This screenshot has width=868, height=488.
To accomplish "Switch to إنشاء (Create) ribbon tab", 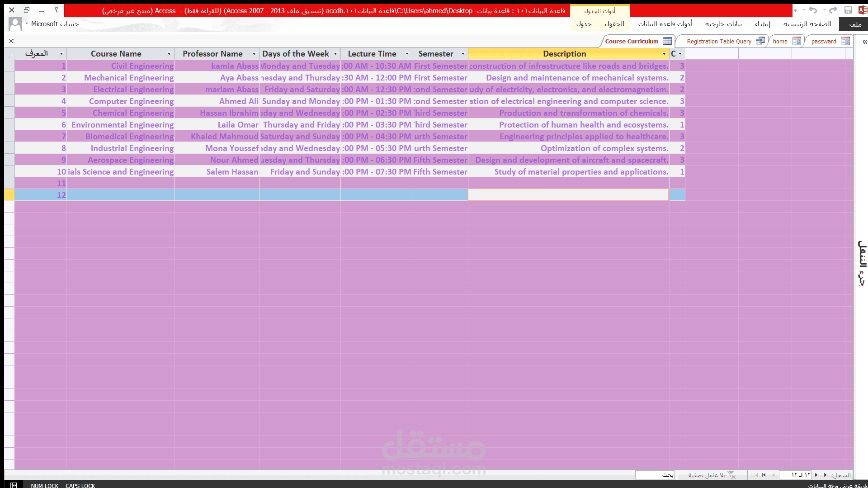I will pos(763,24).
